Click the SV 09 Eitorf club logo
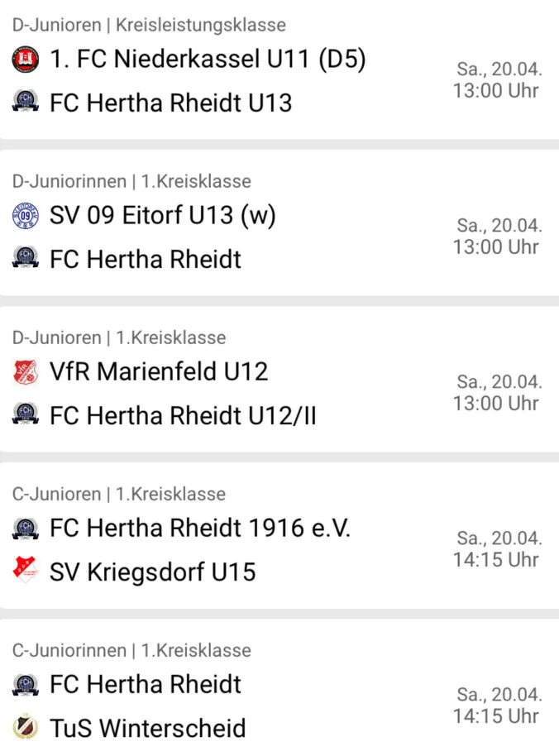559x756 pixels. coord(25,216)
